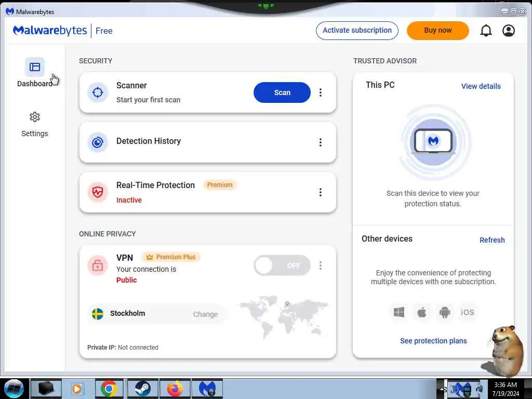532x399 pixels.
Task: Open the Dashboard sidebar icon
Action: (35, 67)
